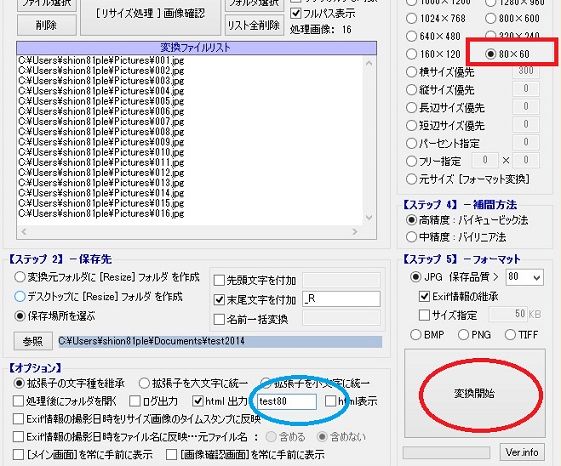The width and height of the screenshot is (561, 466).
Task: Select the TIFF format option
Action: tap(510, 335)
